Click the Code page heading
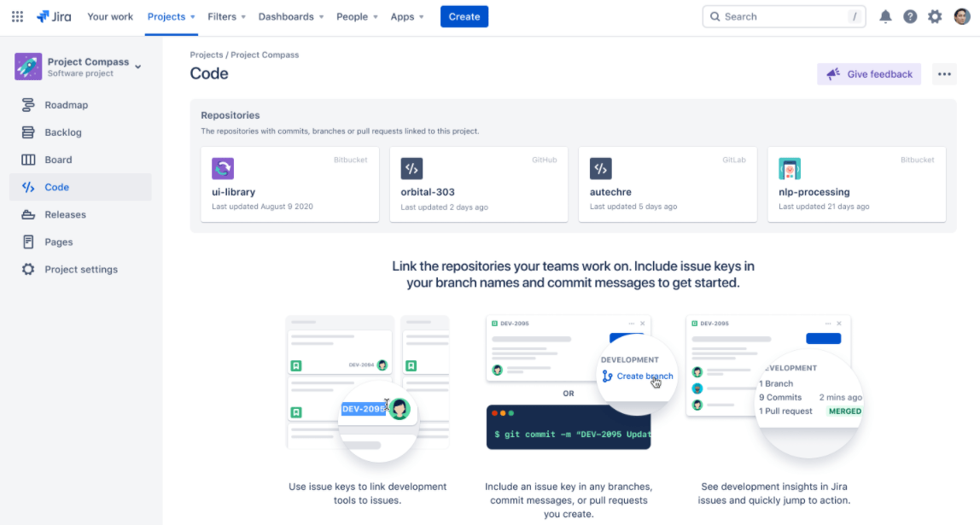The height and width of the screenshot is (525, 980). 209,73
